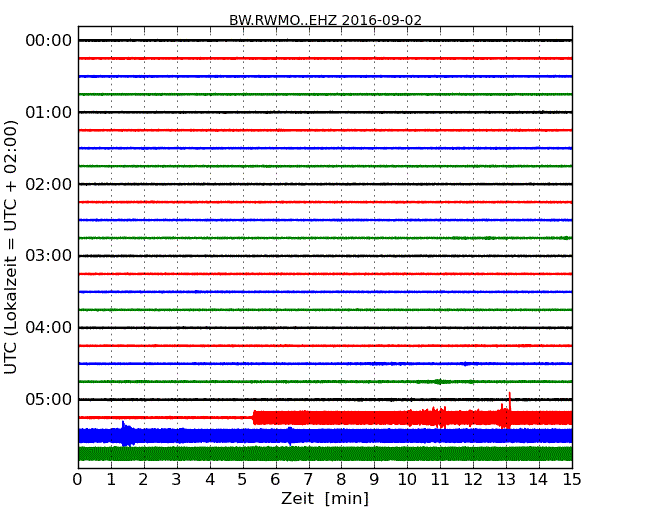Viewport: 650px width, 520px height.
Task: Click the black trace at 00:00
Action: tap(325, 40)
